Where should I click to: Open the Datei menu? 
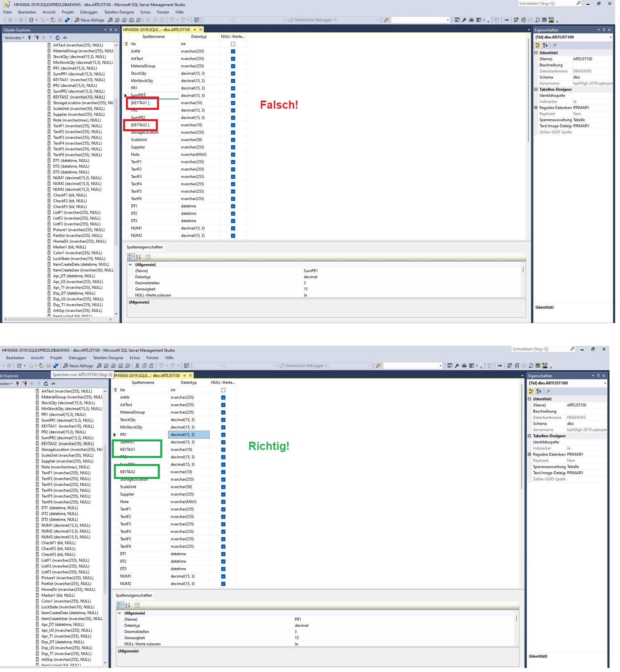click(7, 12)
